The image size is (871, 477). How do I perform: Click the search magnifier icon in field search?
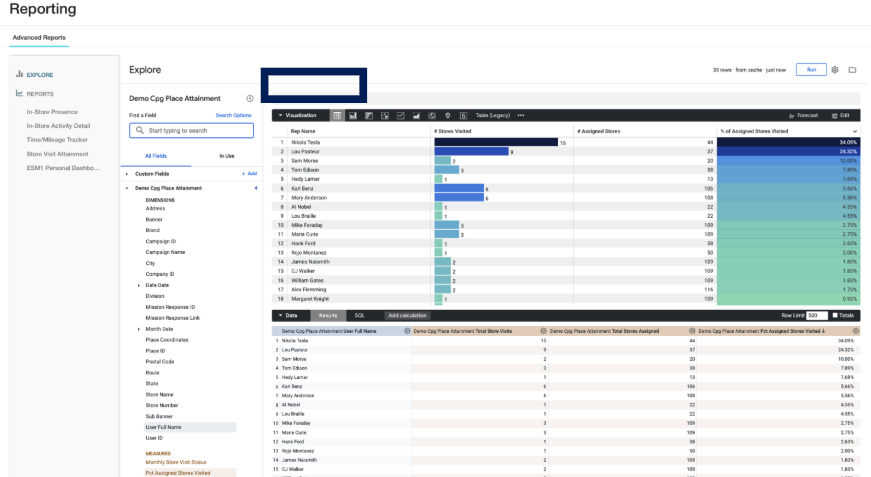pyautogui.click(x=139, y=130)
